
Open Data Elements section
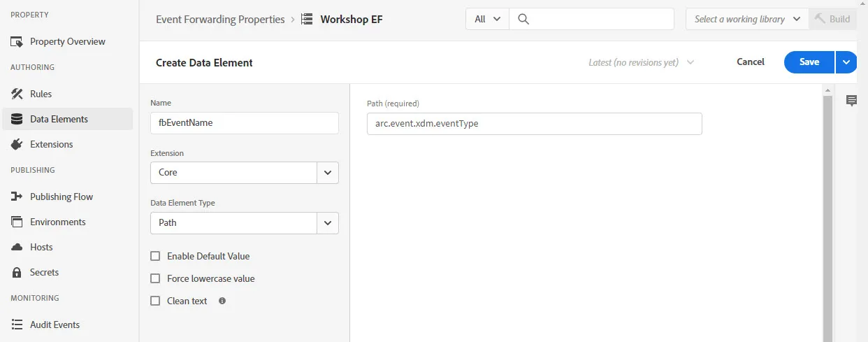click(x=68, y=119)
